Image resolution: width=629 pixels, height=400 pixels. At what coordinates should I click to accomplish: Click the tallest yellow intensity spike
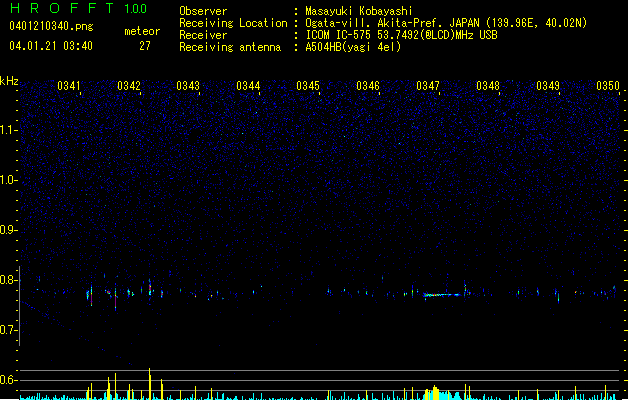(150, 384)
